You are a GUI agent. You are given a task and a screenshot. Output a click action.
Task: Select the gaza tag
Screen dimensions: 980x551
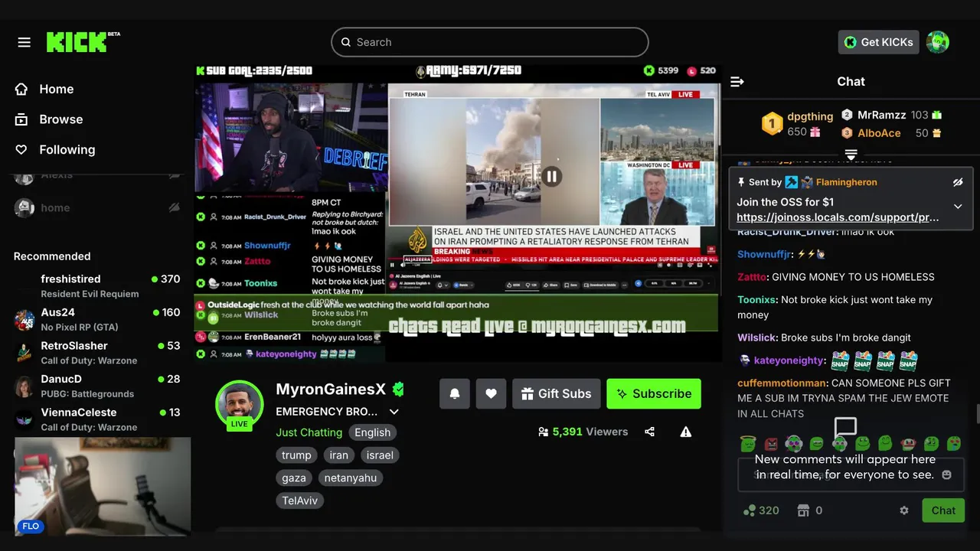click(294, 478)
